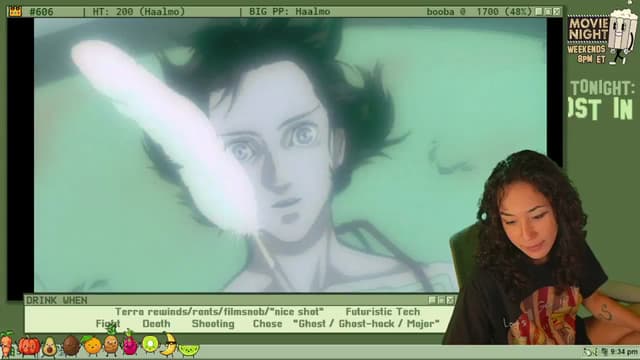Image resolution: width=640 pixels, height=360 pixels.
Task: Click the monitor tray icon beside the clock
Action: [x=605, y=351]
